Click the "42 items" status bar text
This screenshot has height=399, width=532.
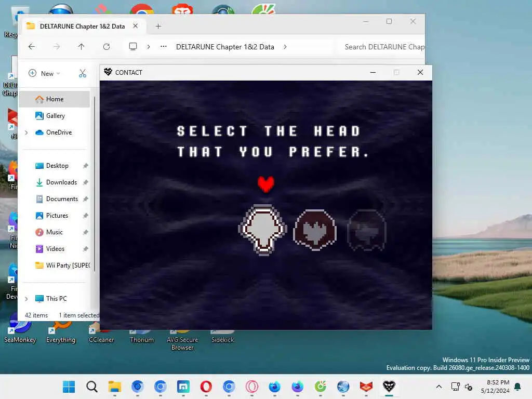click(x=36, y=315)
